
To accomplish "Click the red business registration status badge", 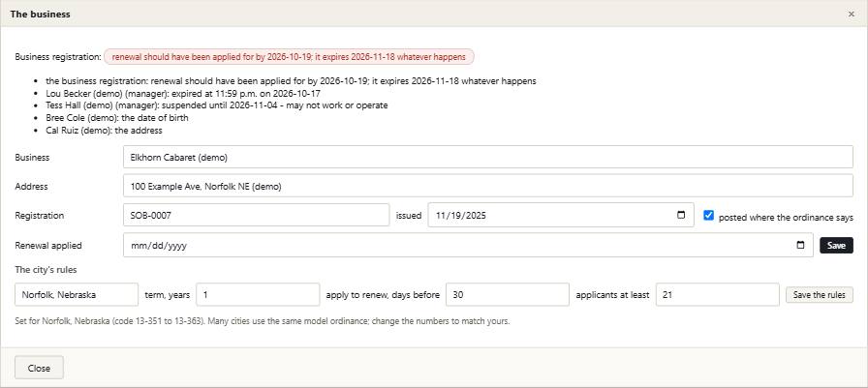I will (x=289, y=57).
